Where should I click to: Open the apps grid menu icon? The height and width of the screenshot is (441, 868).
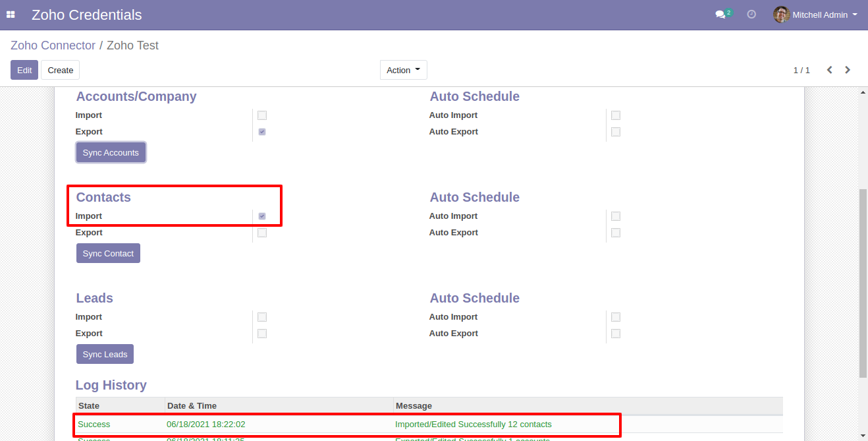(11, 15)
